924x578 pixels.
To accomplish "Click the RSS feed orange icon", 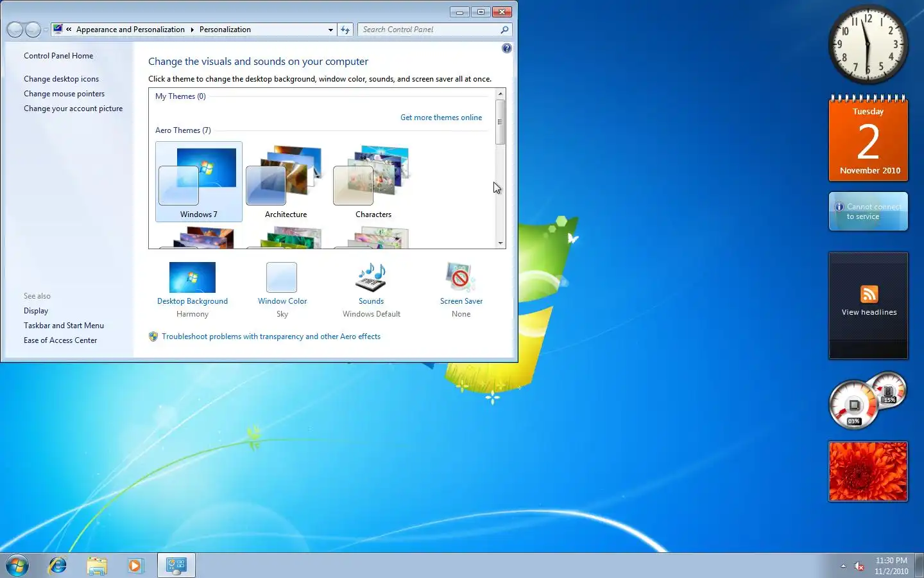I will coord(869,294).
